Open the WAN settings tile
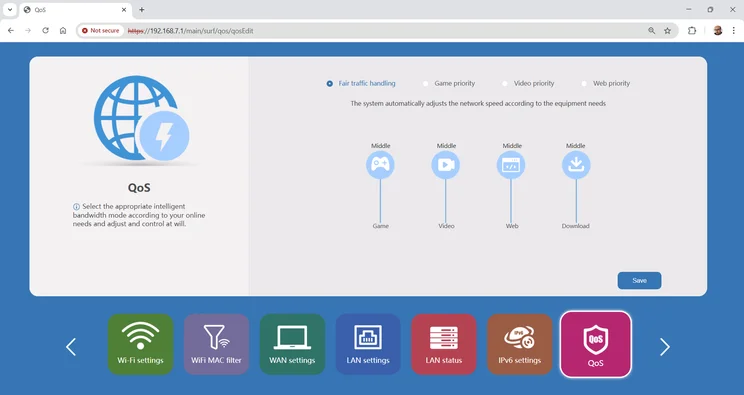The width and height of the screenshot is (744, 395). tap(292, 344)
